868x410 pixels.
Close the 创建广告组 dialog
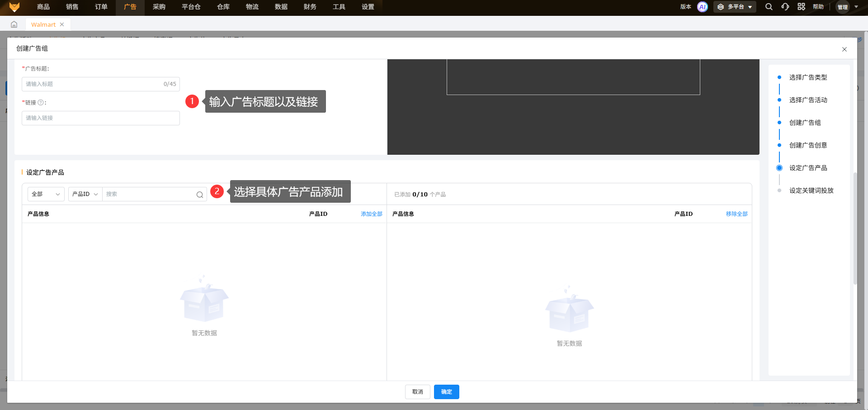[x=844, y=49]
